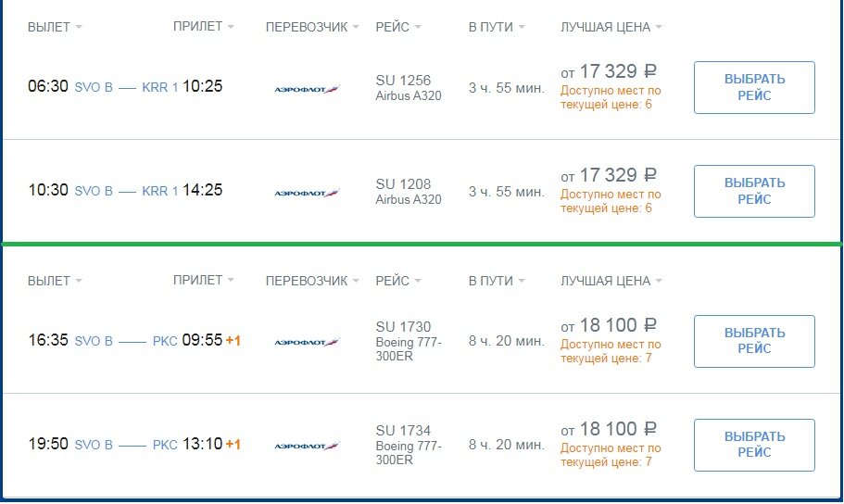Sort bottom table by ЛУЧШАЯ ЦЕНА
844x504 pixels.
(611, 281)
